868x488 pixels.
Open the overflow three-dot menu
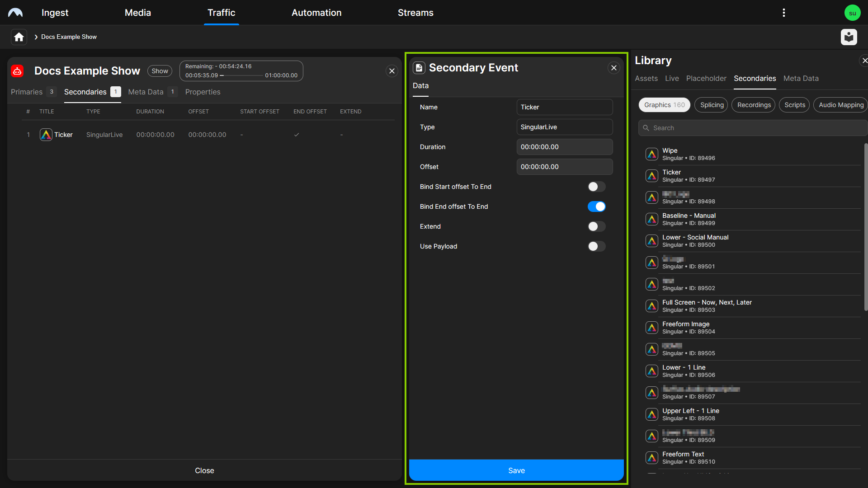pyautogui.click(x=784, y=12)
